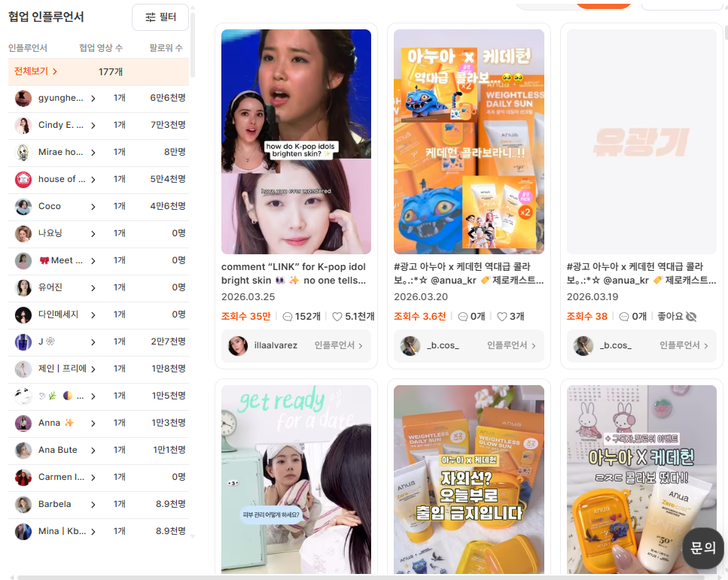Select the 전체보기 row in influencer list

36,71
